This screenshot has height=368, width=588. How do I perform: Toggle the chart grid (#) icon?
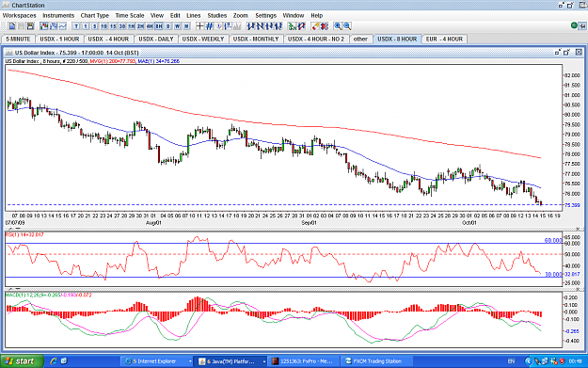[x=209, y=26]
